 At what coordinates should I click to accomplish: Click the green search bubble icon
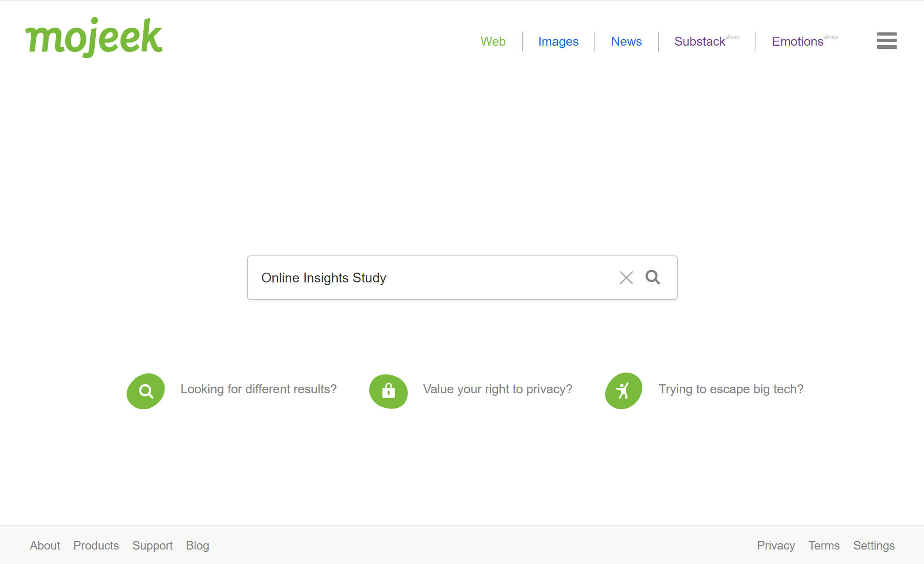click(x=146, y=391)
